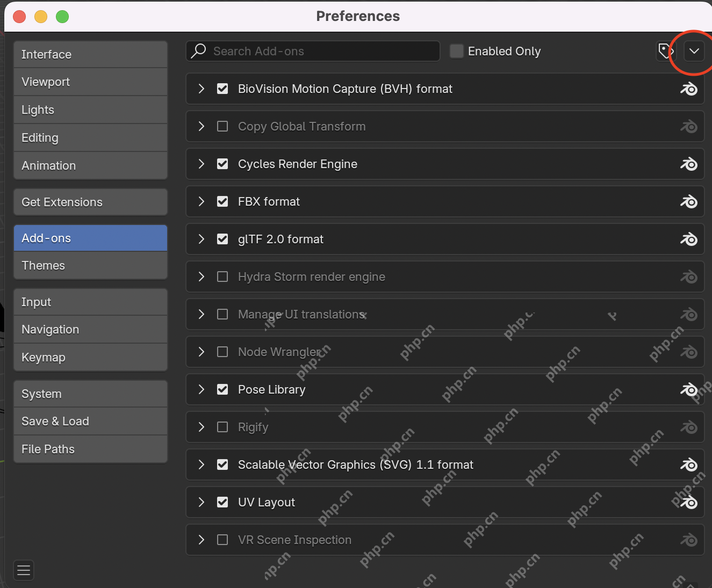Disable the BioVision Motion Capture (BVH) add-on checkbox

pos(222,89)
